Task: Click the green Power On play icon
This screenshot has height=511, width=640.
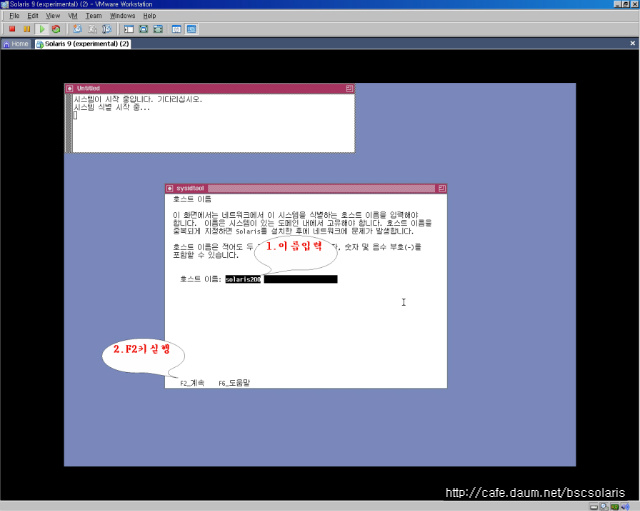Action: [42, 29]
